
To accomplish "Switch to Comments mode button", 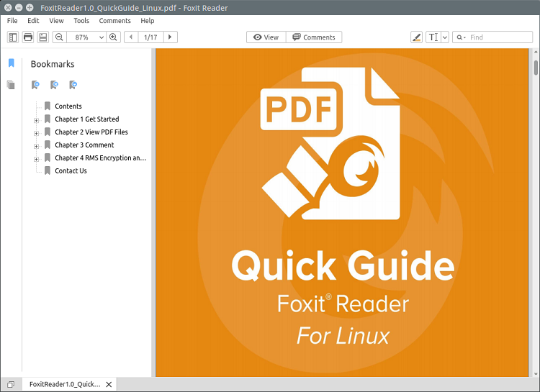I will tap(314, 37).
